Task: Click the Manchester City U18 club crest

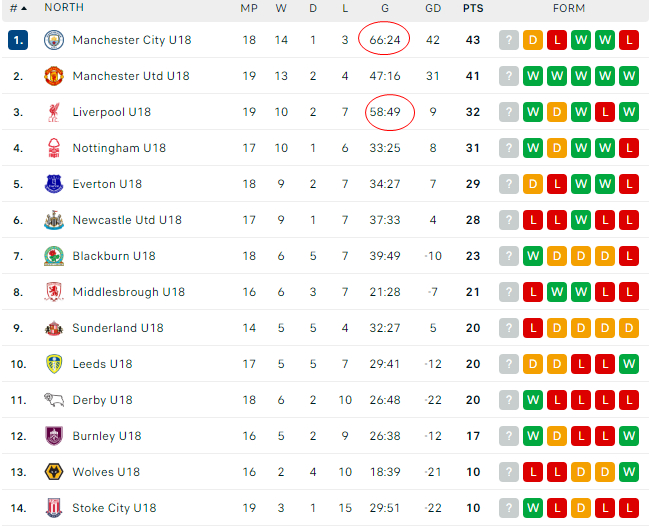Action: (54, 40)
